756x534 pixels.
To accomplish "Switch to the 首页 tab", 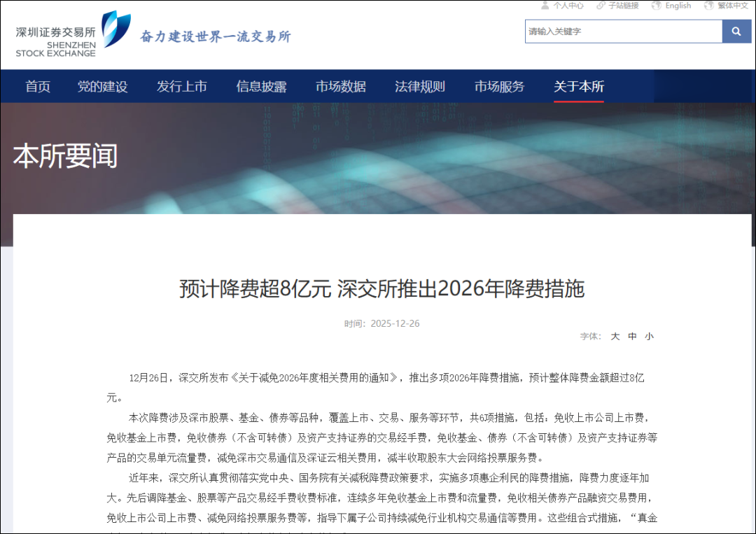I will 38,85.
